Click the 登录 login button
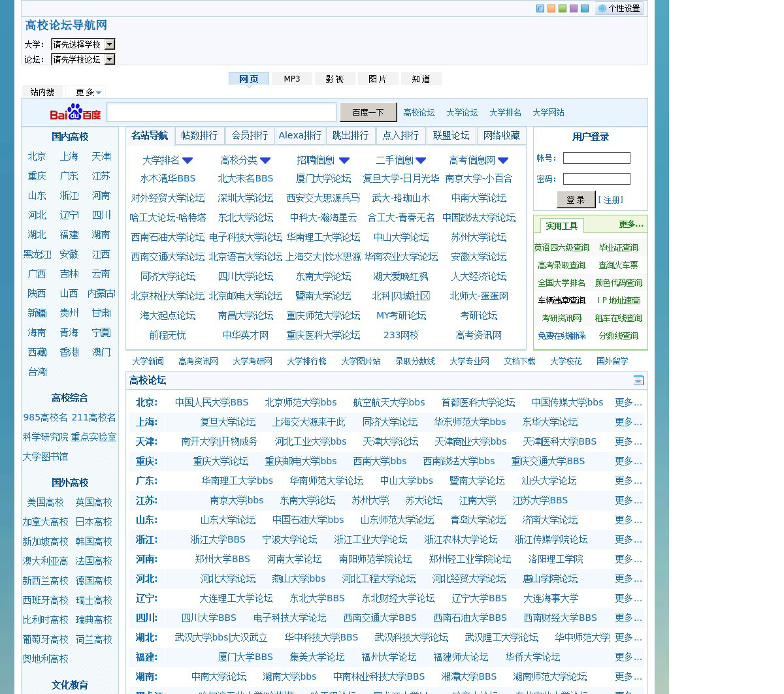The width and height of the screenshot is (784, 694). click(x=576, y=200)
